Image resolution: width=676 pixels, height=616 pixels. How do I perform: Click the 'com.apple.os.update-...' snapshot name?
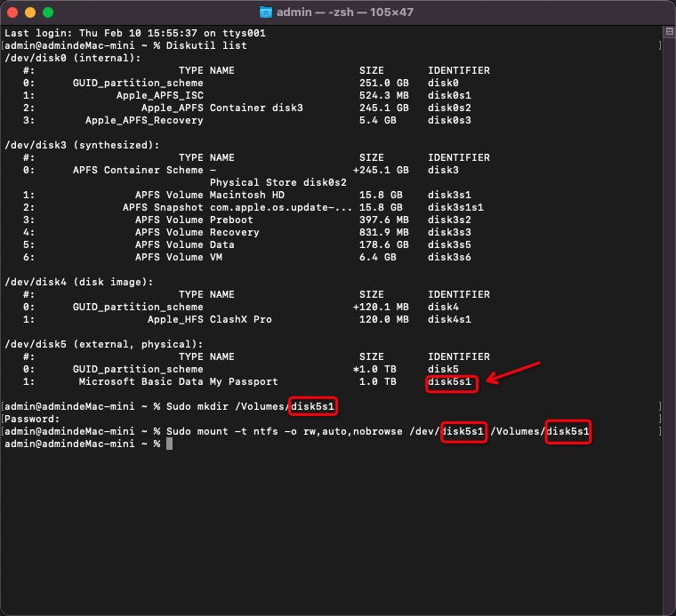pyautogui.click(x=281, y=208)
